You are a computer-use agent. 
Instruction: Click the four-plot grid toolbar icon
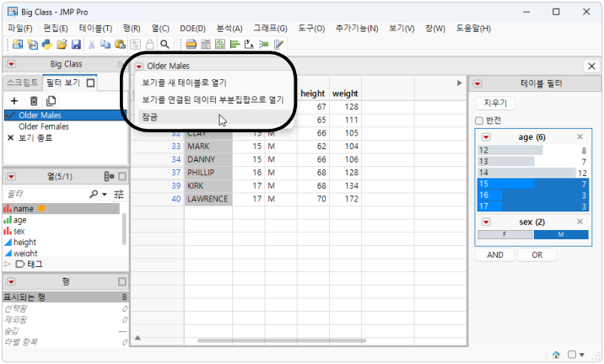[220, 45]
